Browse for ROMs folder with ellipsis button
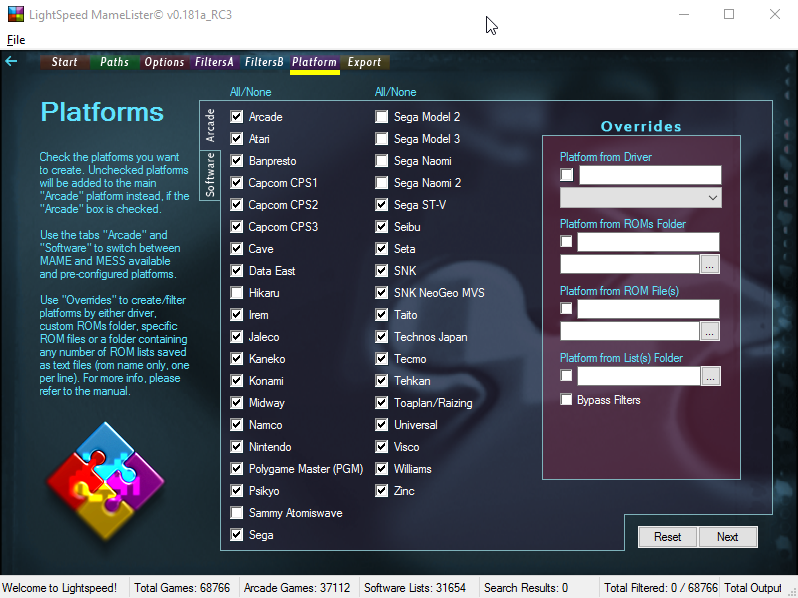Image resolution: width=798 pixels, height=598 pixels. coord(709,264)
